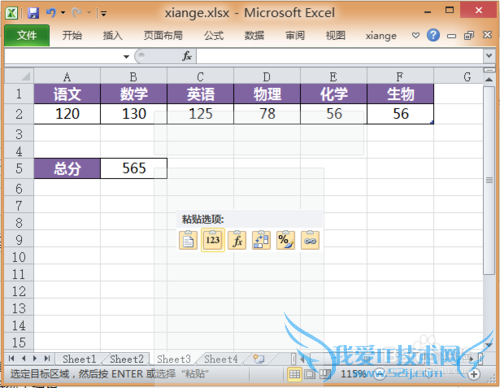Open the 公式 (Formulas) ribbon tab
500x388 pixels.
pos(214,35)
